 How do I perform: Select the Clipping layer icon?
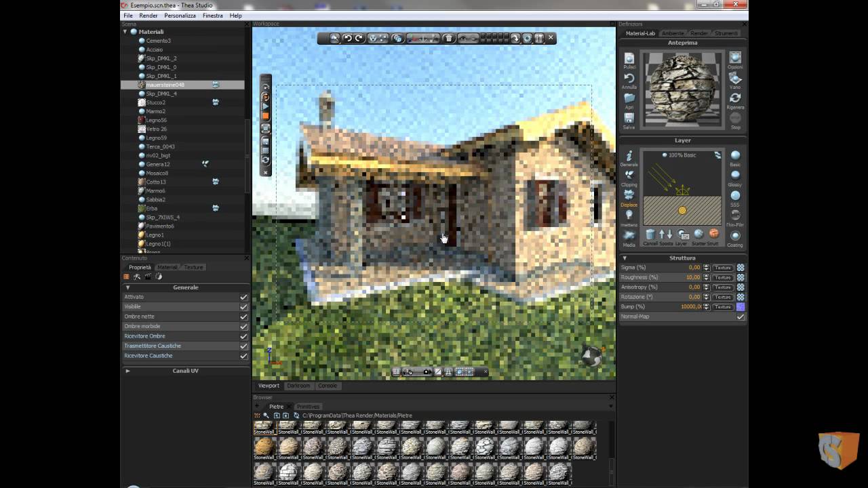tap(629, 175)
